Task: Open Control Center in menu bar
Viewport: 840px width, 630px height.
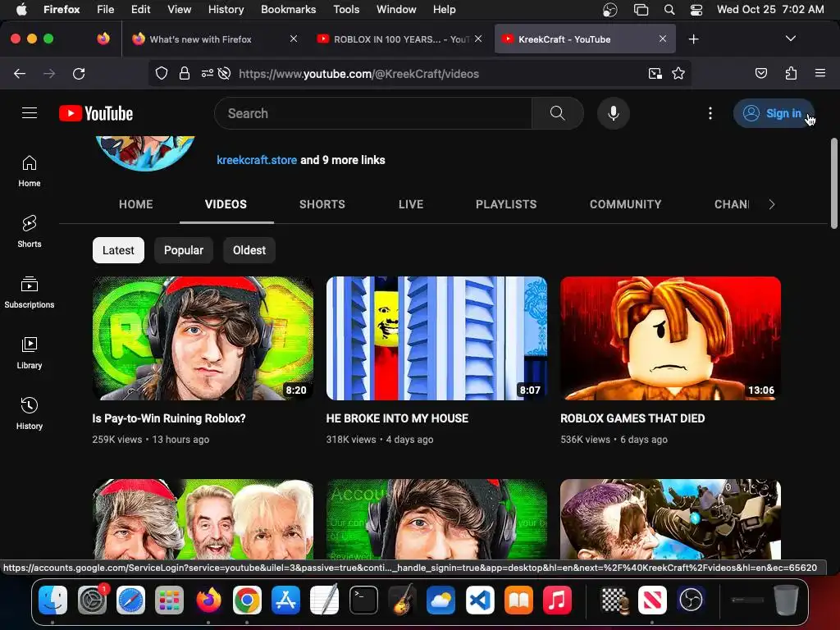Action: point(696,10)
